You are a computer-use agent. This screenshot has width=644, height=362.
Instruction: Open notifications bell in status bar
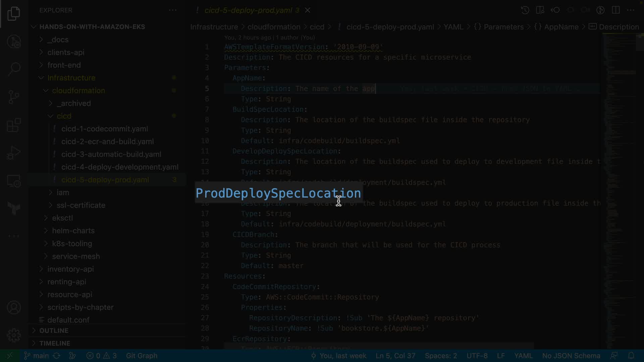(x=631, y=356)
